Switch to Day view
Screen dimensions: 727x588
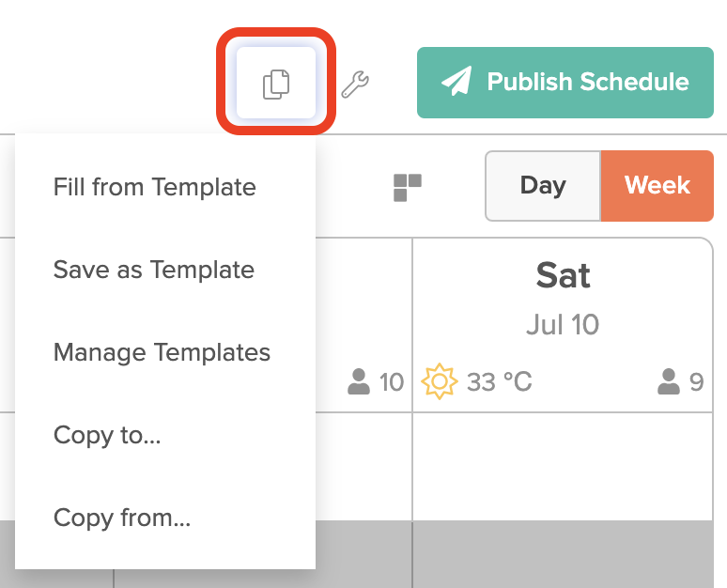click(x=542, y=186)
